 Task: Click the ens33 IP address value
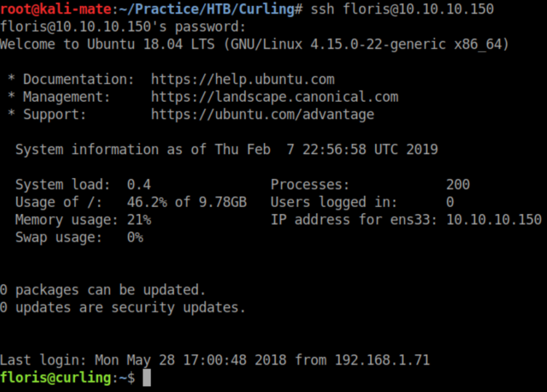(x=494, y=220)
